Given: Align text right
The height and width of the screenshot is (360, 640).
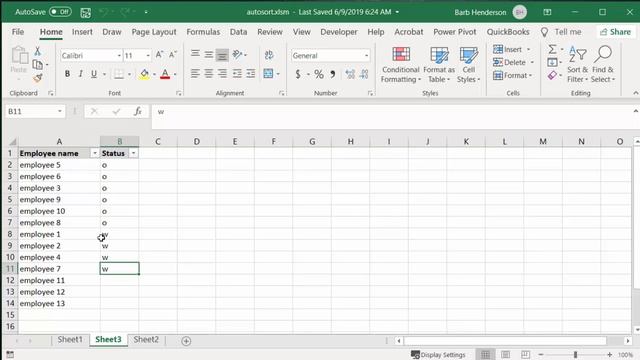Looking at the screenshot, I should tap(222, 73).
